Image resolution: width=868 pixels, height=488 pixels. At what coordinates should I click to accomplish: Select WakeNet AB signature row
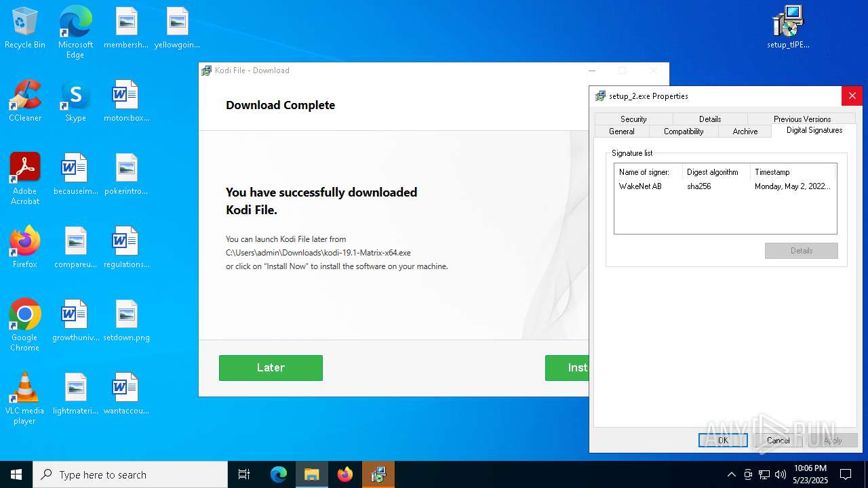[725, 186]
